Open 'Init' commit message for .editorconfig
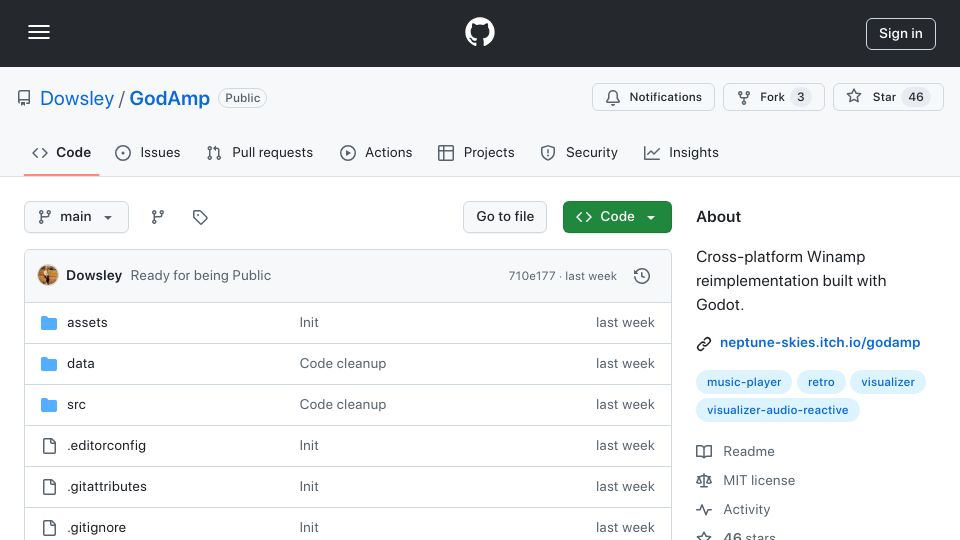 click(309, 446)
